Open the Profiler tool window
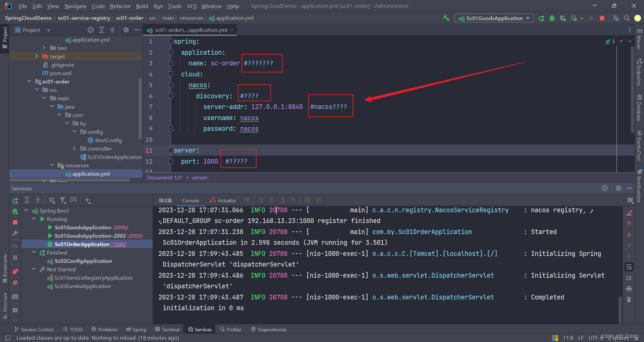The height and width of the screenshot is (342, 644). pos(231,330)
